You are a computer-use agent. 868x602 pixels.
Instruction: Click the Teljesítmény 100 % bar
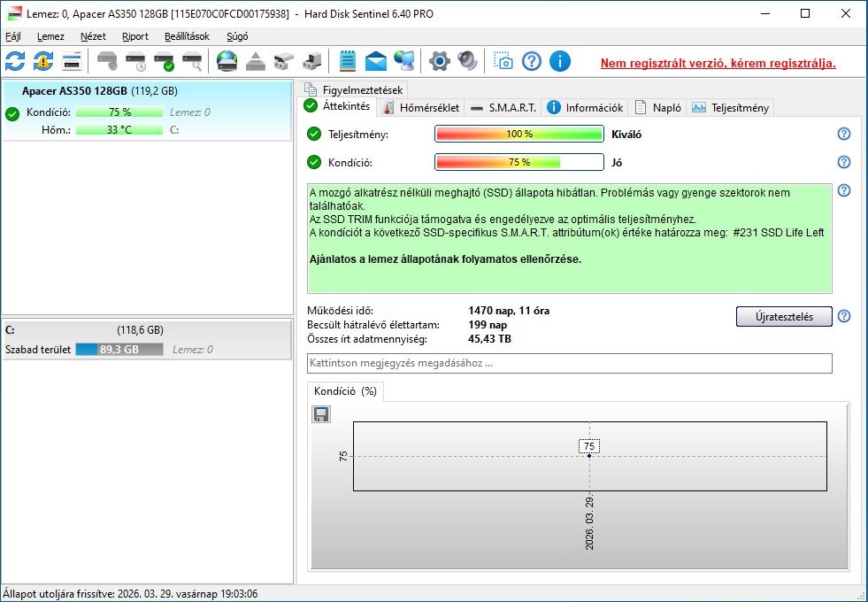(519, 134)
